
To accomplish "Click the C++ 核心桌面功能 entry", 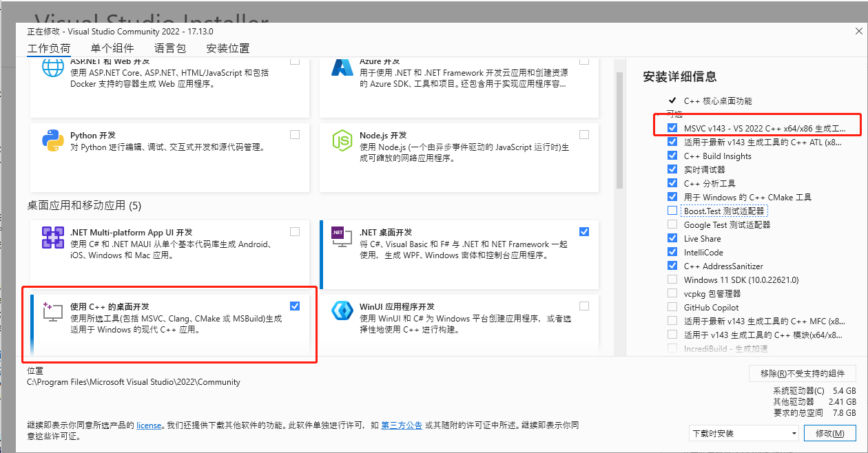I will [718, 101].
